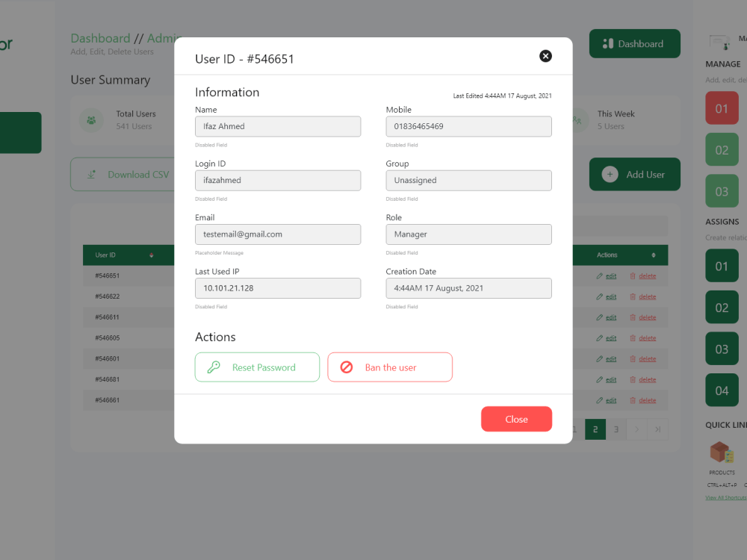Click the Close button on the modal
This screenshot has height=560, width=747.
tap(516, 419)
